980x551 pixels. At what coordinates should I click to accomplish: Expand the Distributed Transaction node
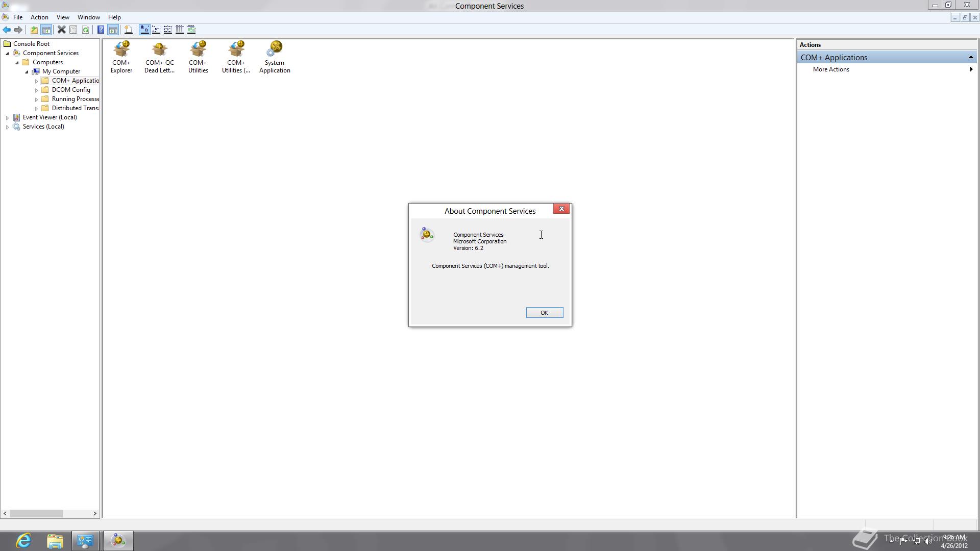click(36, 108)
